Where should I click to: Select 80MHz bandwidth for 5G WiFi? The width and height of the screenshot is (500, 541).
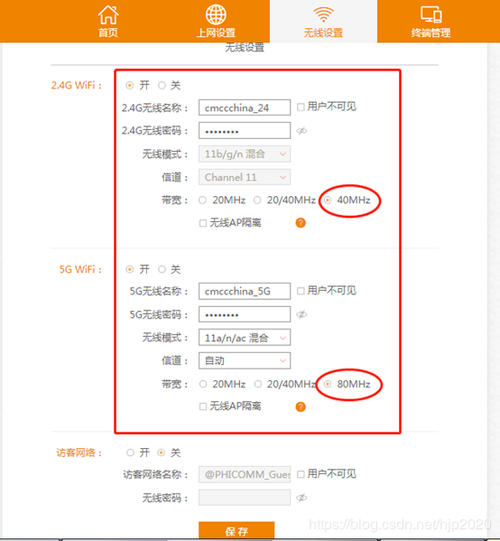coord(327,384)
